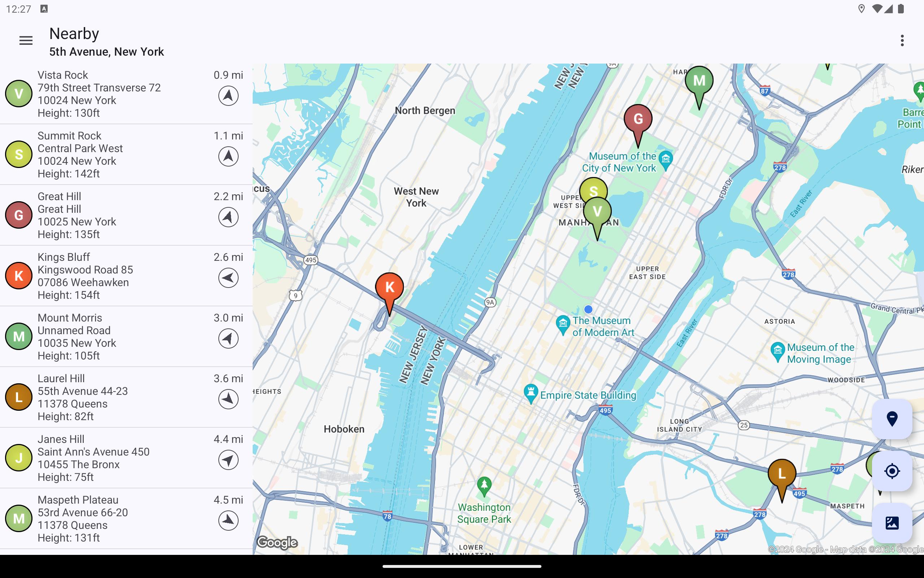Click the Nearby title
This screenshot has width=924, height=578.
74,34
